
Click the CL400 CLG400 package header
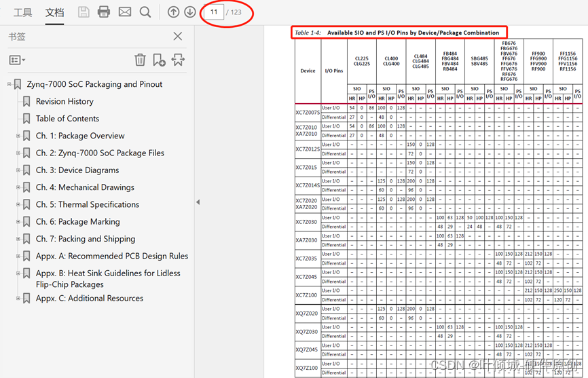click(x=390, y=61)
